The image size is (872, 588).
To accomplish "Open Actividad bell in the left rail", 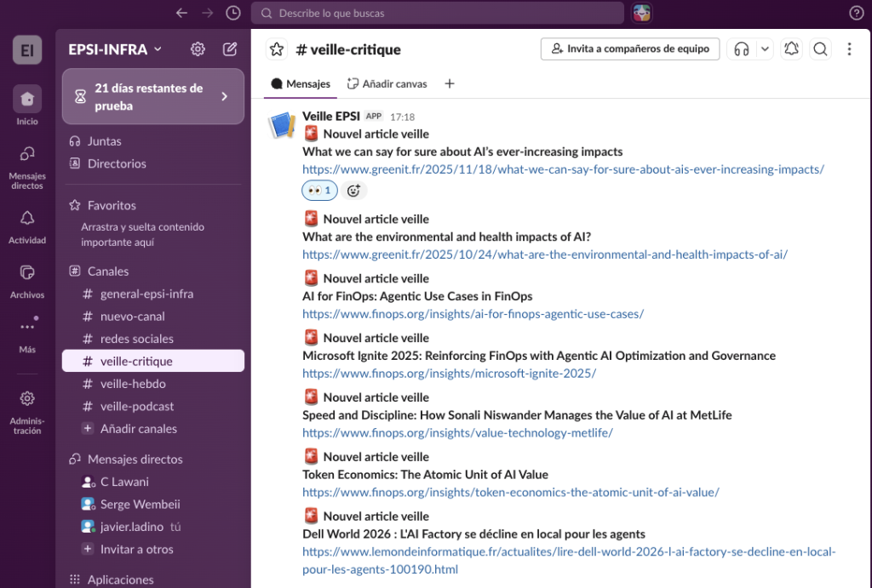I will (x=27, y=227).
